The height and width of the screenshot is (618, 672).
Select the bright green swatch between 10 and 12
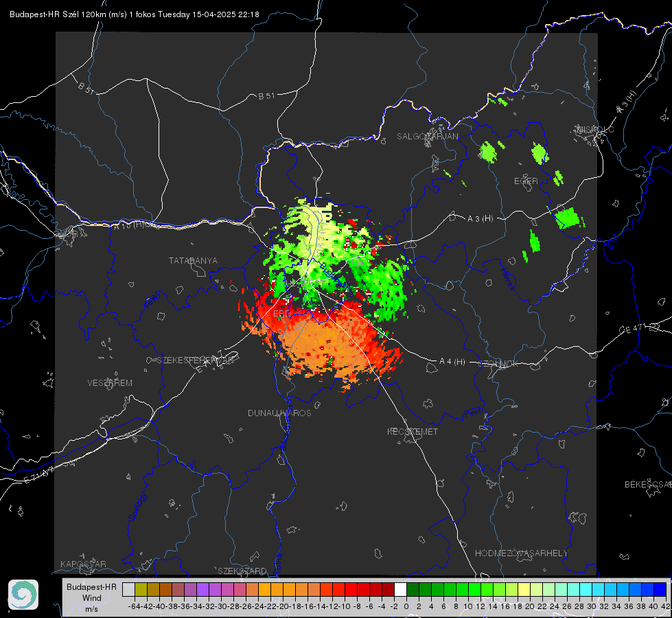(x=474, y=589)
